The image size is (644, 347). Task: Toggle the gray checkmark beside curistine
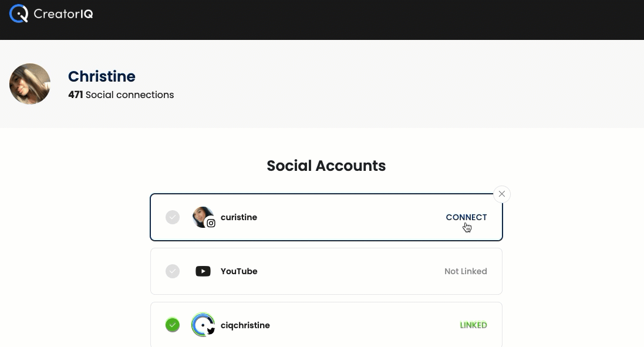point(173,217)
